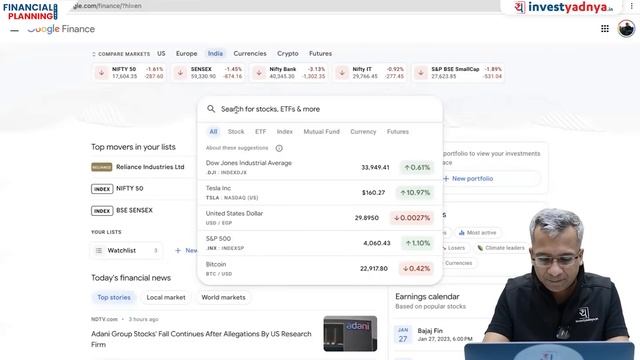Open Reliance Industries Ltd in top movers
This screenshot has height=360, width=640.
click(150, 167)
